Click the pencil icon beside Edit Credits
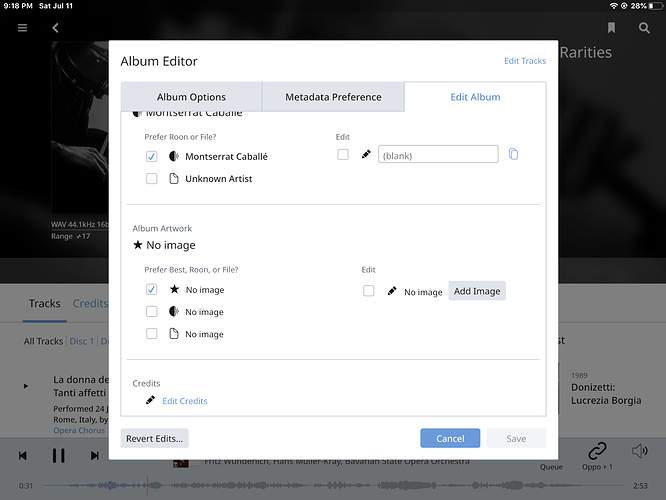 (x=150, y=400)
